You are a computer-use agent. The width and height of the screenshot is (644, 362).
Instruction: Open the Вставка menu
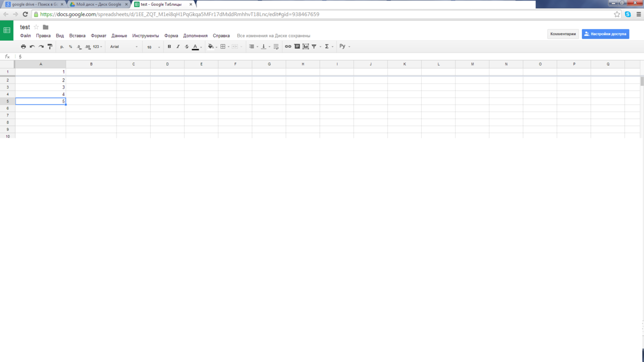(x=77, y=36)
